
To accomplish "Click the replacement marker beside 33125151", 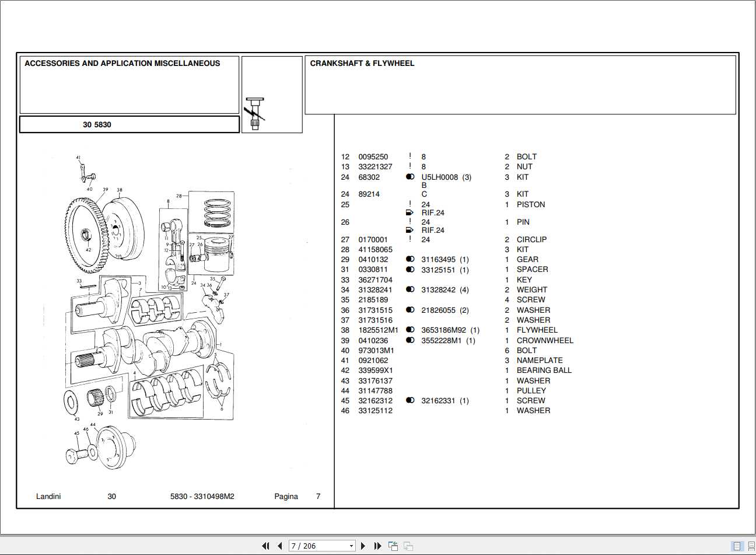I will coord(410,270).
